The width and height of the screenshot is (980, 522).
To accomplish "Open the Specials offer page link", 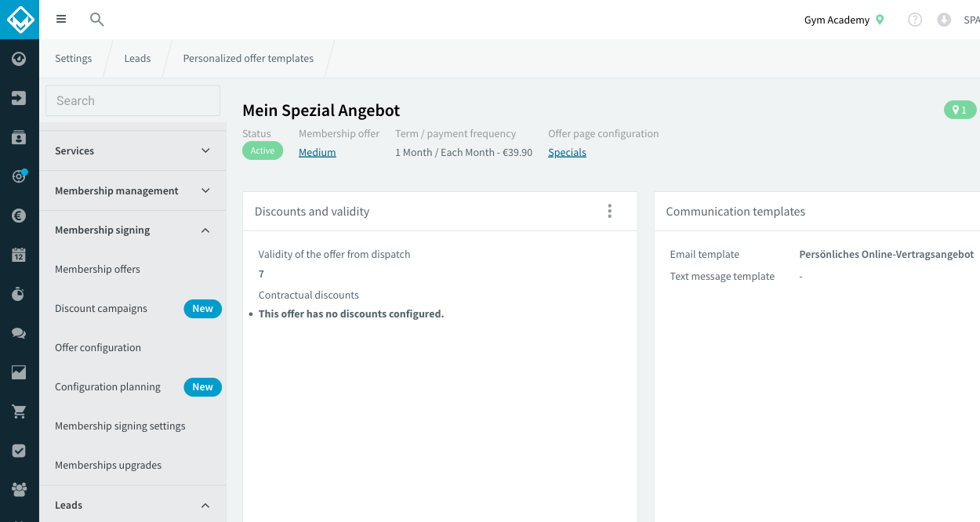I will tap(567, 153).
